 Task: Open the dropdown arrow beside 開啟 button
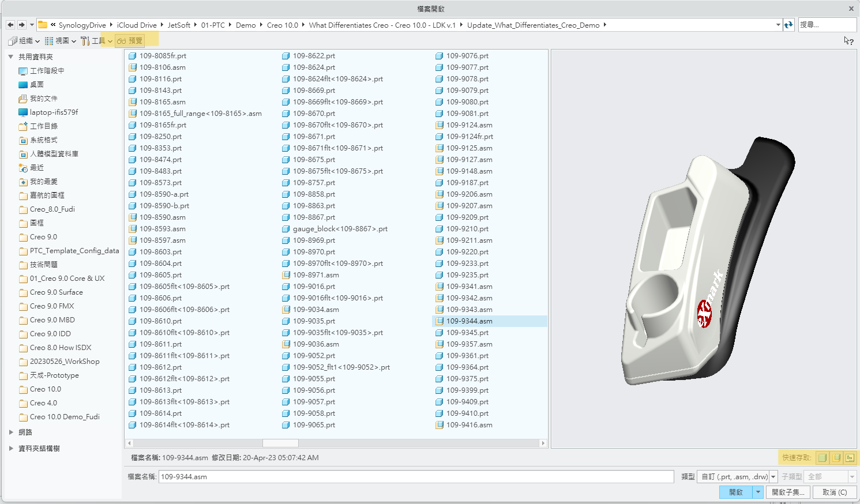pyautogui.click(x=758, y=492)
